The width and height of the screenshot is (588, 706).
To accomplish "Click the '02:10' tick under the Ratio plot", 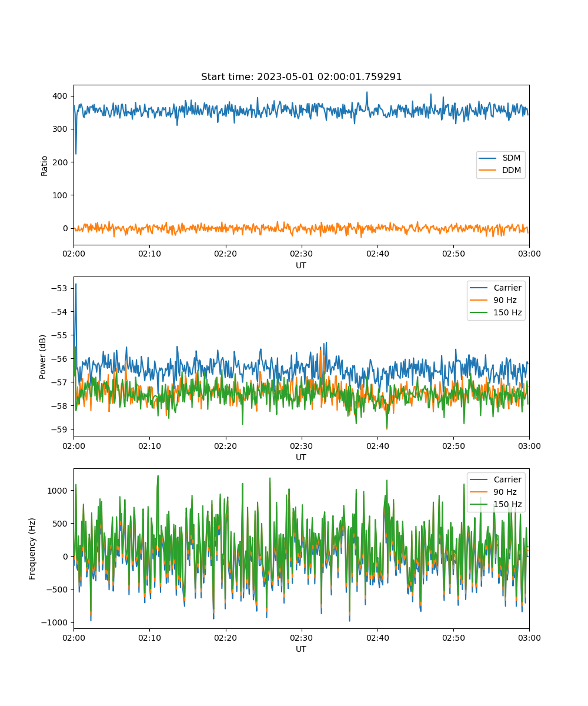I will point(149,254).
